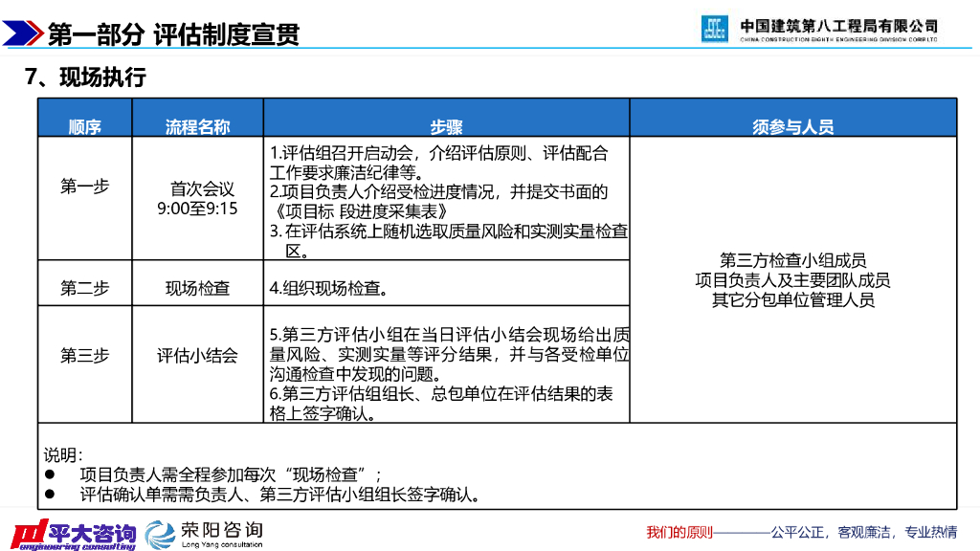Click the Long Yang consultation caption
This screenshot has width=980, height=551.
(x=222, y=544)
